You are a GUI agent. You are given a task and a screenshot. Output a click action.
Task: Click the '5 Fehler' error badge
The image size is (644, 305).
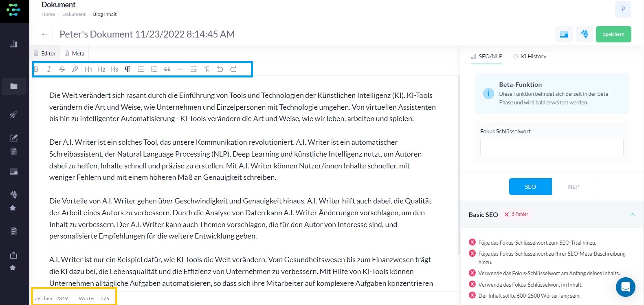pos(516,214)
